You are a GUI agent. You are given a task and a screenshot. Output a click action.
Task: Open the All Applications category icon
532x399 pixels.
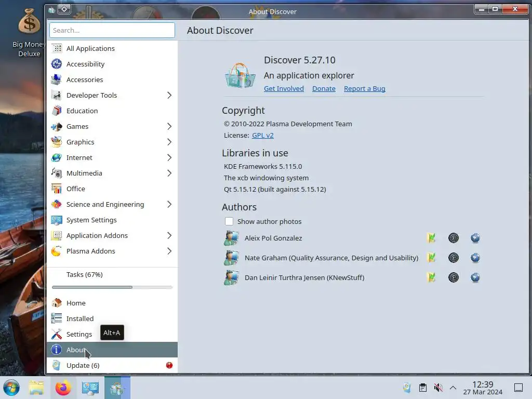point(57,48)
